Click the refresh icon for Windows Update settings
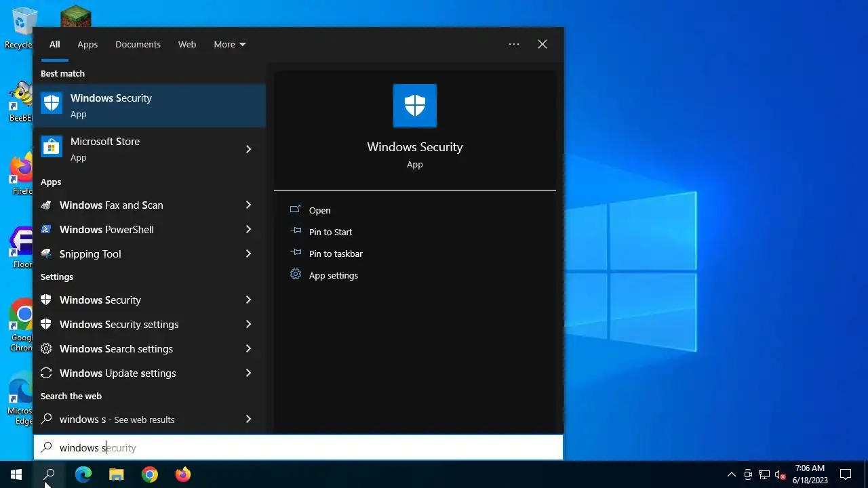The height and width of the screenshot is (488, 868). coord(46,373)
